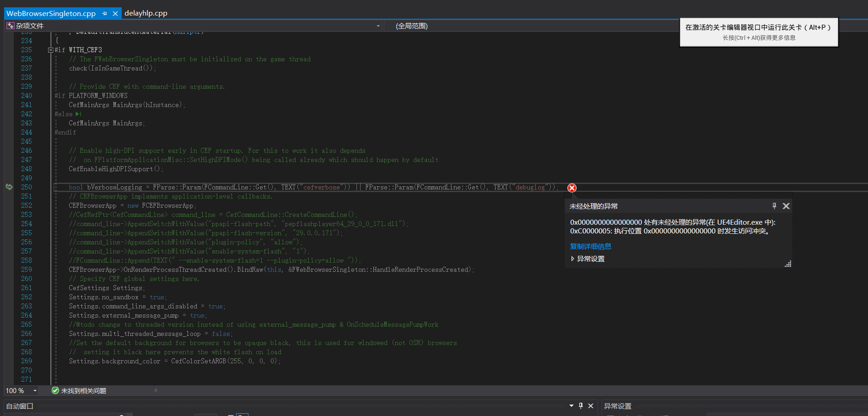Click the red error icon beside line 250

tap(571, 188)
